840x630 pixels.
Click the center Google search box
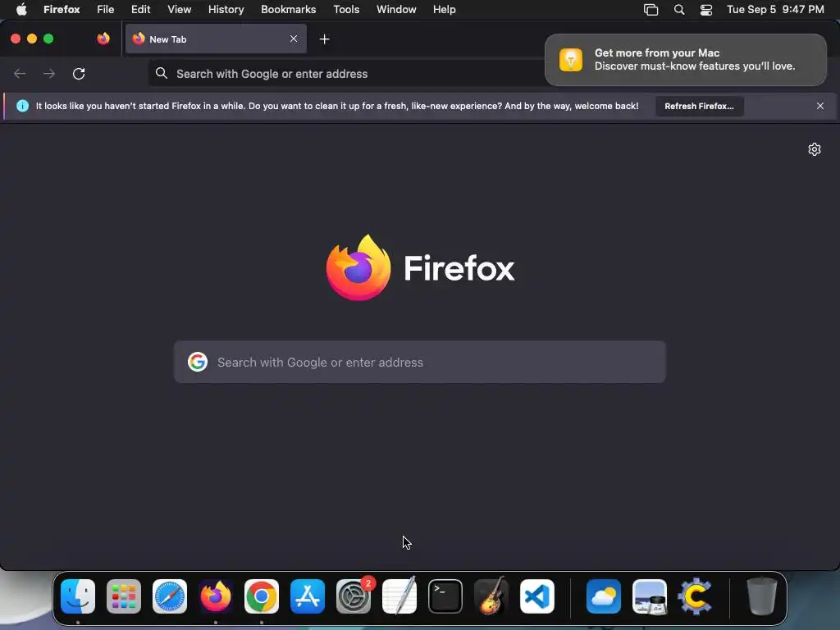click(420, 362)
